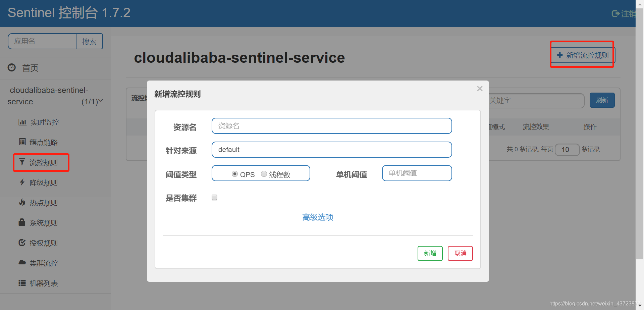
Task: Click the records-per-page field showing 10
Action: pyautogui.click(x=567, y=150)
